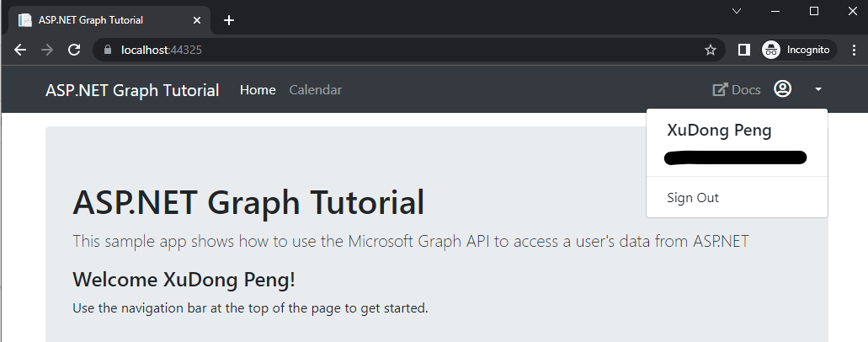Screen dimensions: 868x342
Task: Click the 'Use the navigation bar' text
Action: click(x=250, y=308)
